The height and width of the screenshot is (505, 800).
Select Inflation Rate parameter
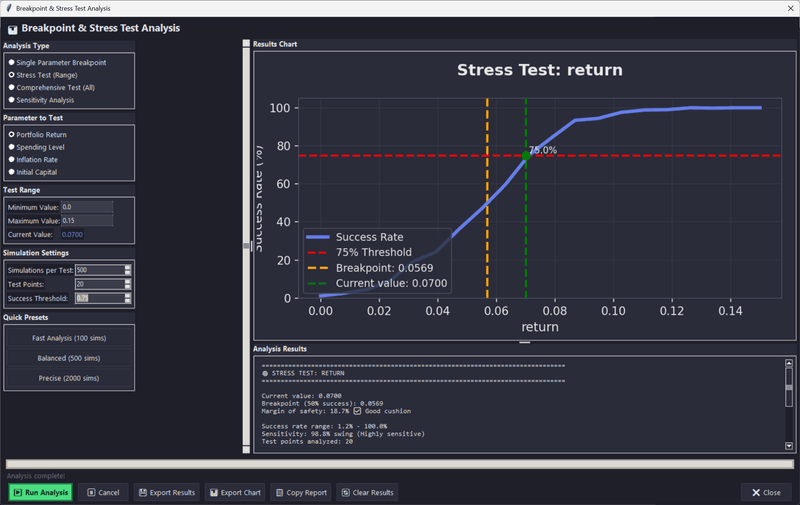tap(33, 160)
